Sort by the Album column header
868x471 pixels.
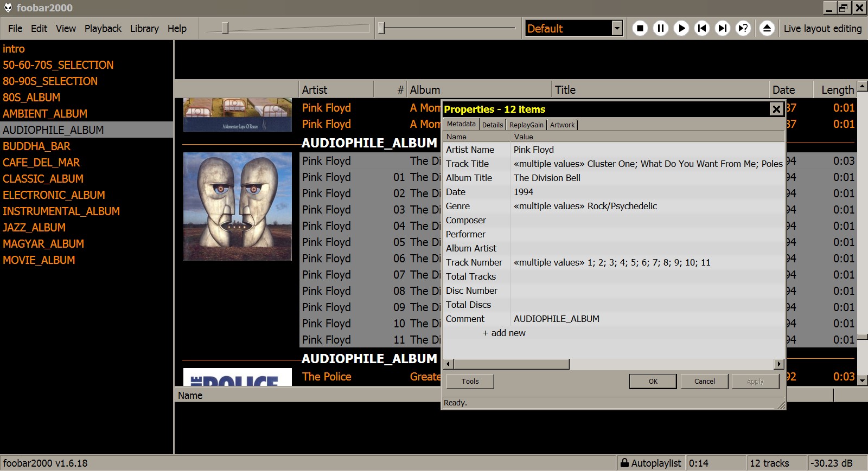click(x=479, y=89)
